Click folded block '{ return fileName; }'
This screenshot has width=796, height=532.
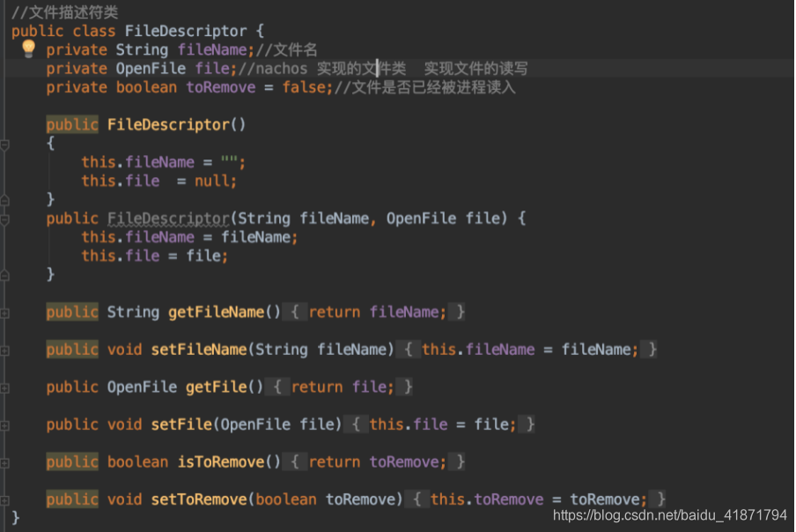click(x=374, y=312)
